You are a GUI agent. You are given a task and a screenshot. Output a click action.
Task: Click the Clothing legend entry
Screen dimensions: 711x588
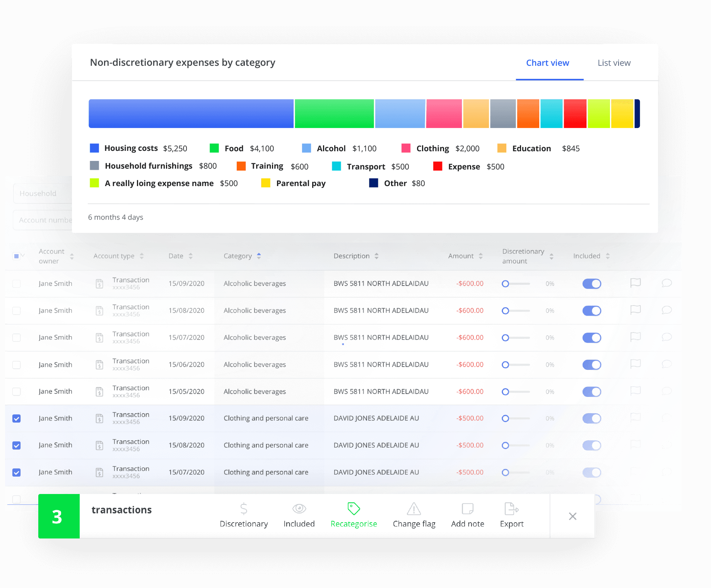tap(440, 148)
